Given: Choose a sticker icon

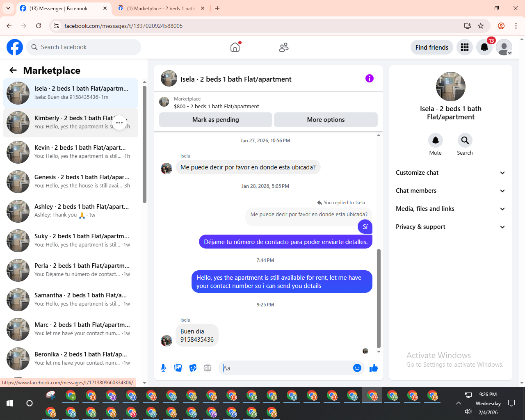Looking at the screenshot, I should (193, 368).
